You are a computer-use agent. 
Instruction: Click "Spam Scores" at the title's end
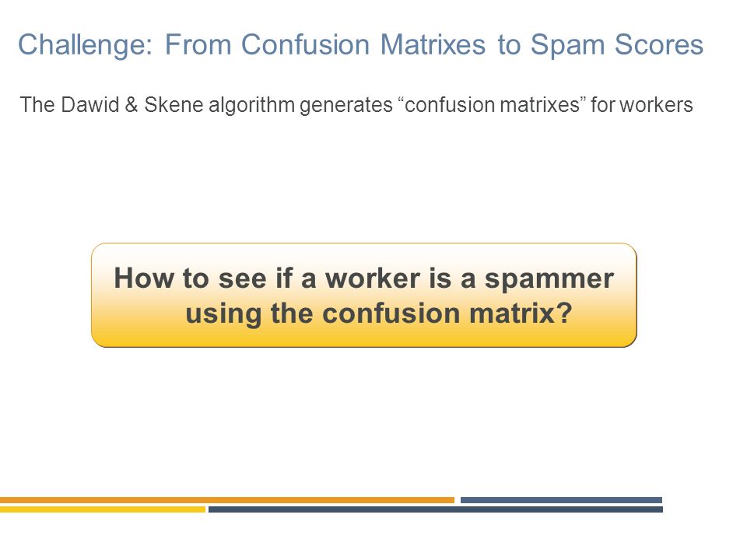pos(617,45)
